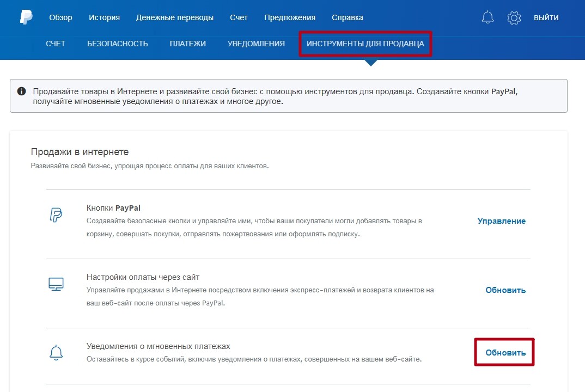Screen dimensions: 585x392
Task: Click the bell icon for instant payment notifications
Action: point(56,353)
